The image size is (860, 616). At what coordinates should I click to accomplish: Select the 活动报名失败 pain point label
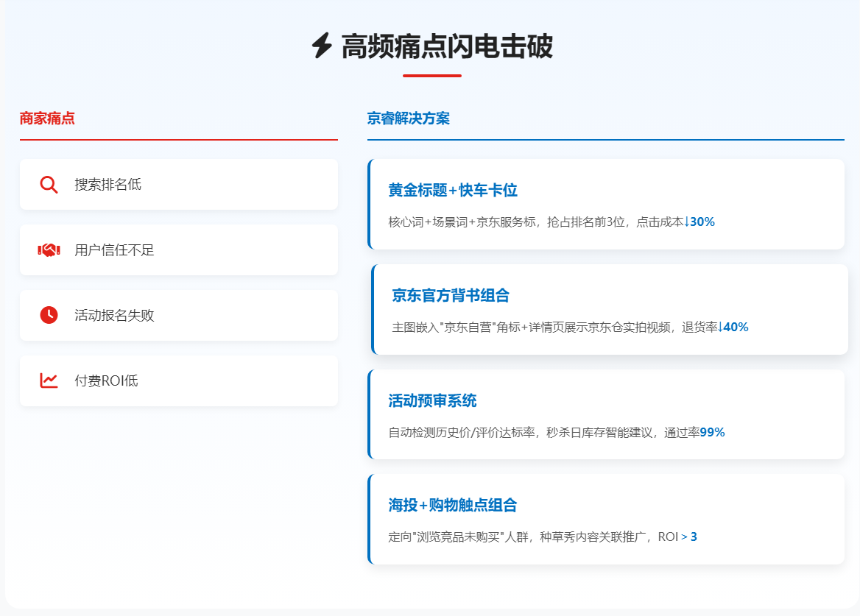tap(114, 315)
